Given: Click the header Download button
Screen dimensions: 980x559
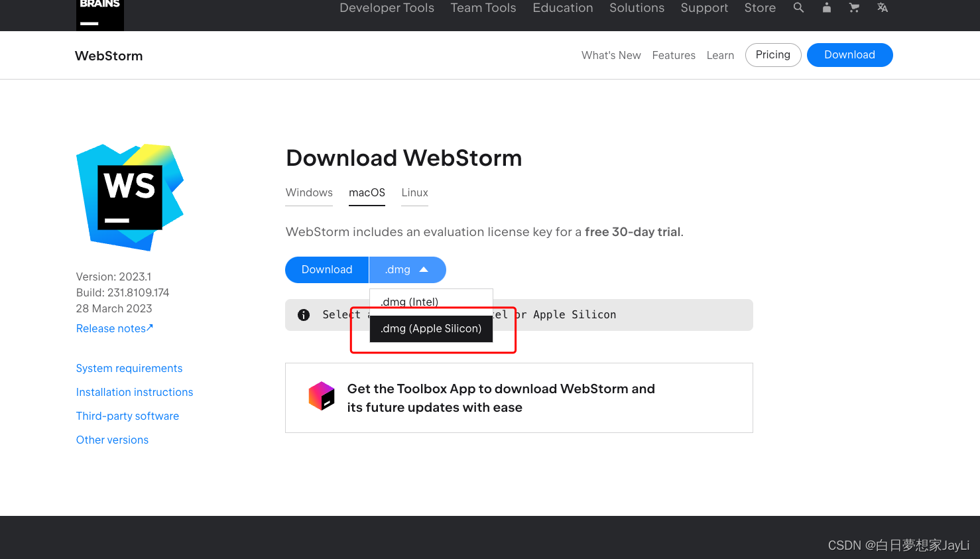Looking at the screenshot, I should point(850,55).
